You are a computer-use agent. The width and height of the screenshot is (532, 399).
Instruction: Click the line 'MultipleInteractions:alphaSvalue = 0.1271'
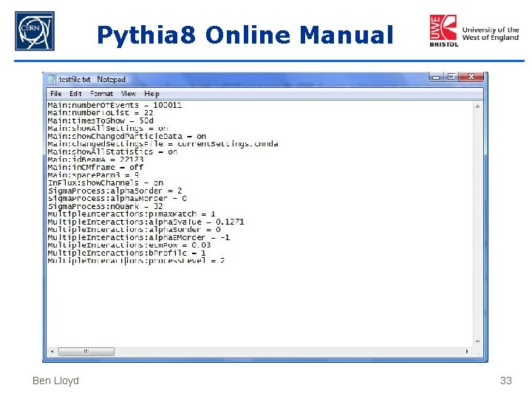[146, 222]
